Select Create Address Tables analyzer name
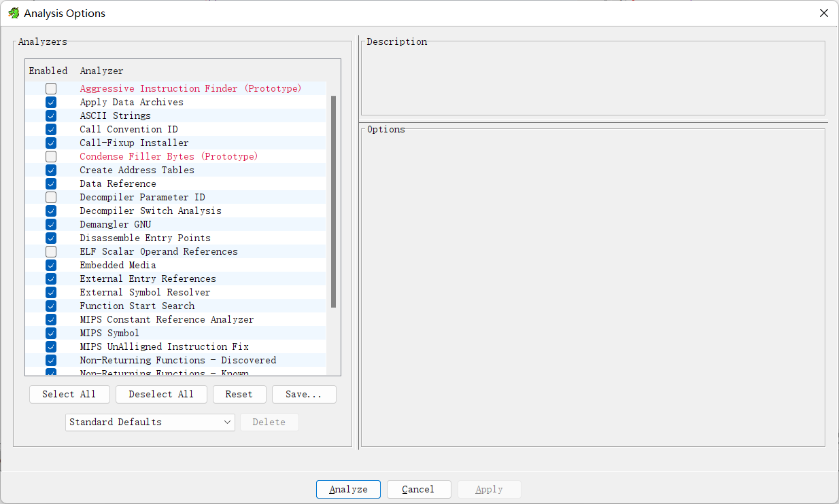 pos(137,170)
